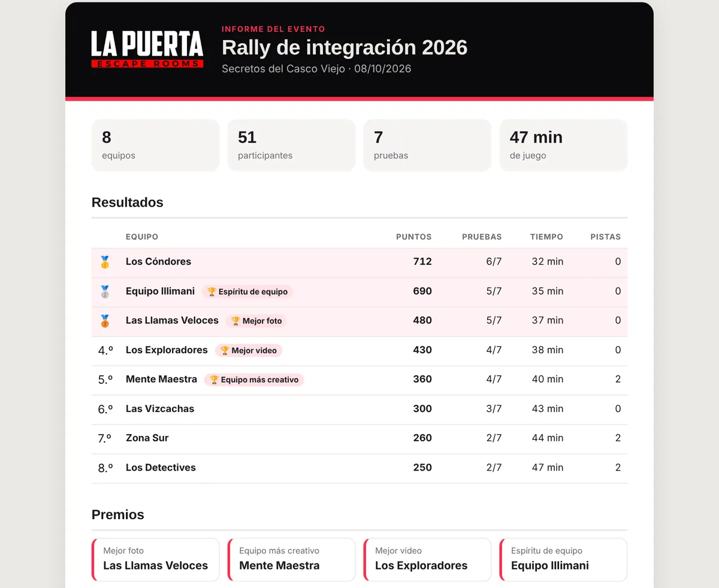Select the Zona Sur team name
Screen dimensions: 719x588
(x=147, y=438)
